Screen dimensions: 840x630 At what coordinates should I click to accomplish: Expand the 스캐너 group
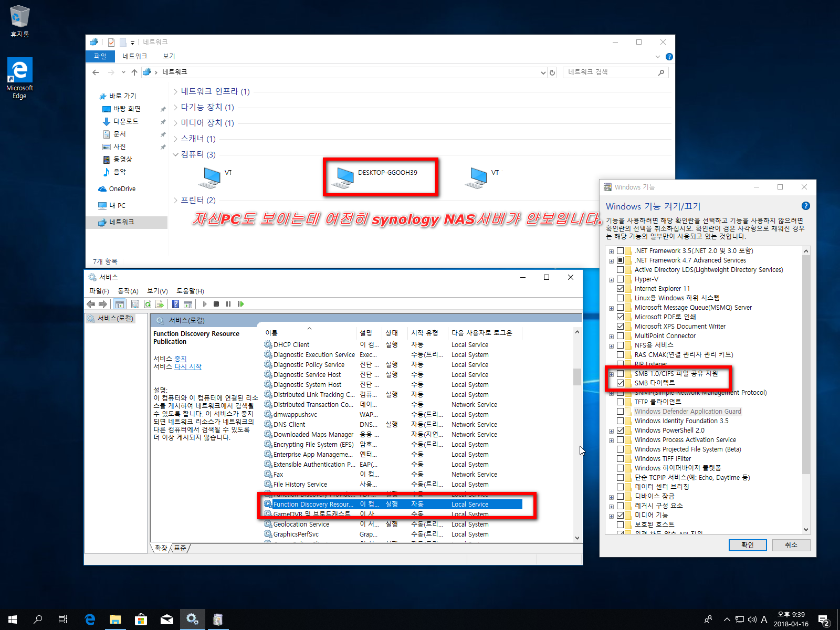[x=176, y=139]
